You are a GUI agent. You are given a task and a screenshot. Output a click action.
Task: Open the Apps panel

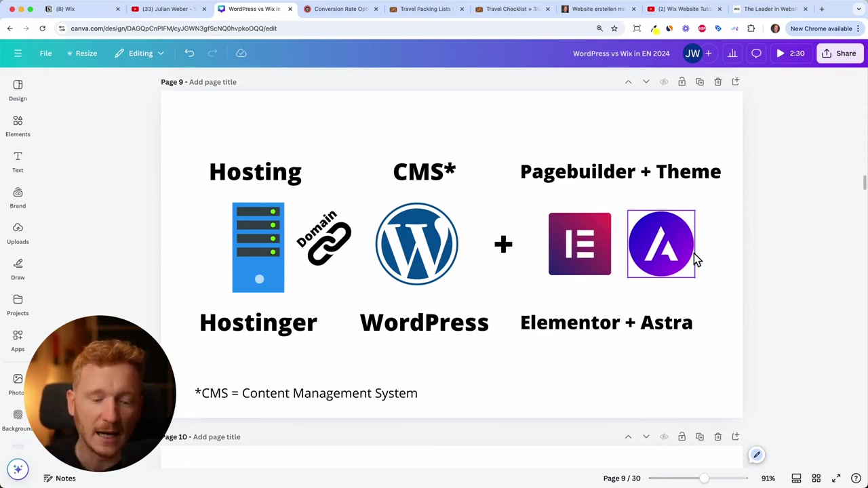(x=18, y=342)
